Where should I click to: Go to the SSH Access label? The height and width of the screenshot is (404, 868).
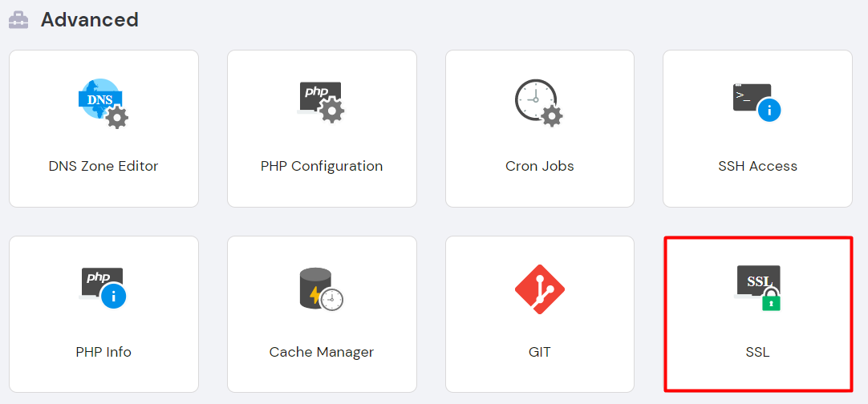(757, 167)
